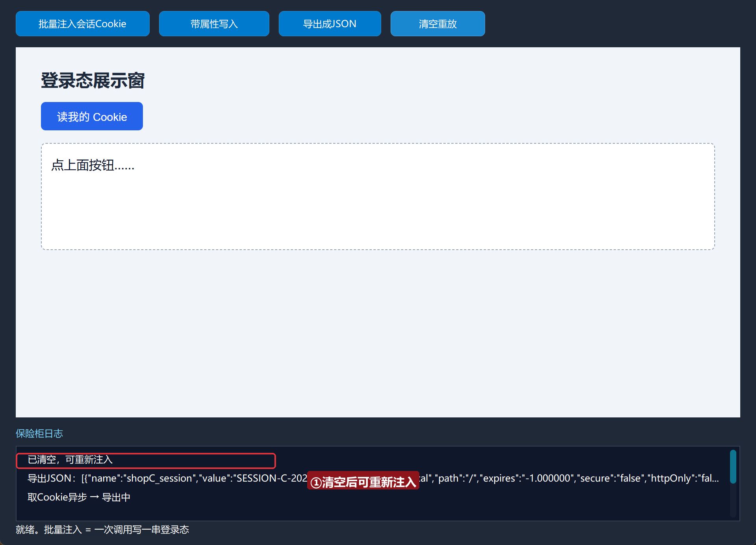
Task: Hit the 清空重放 button
Action: coord(438,24)
